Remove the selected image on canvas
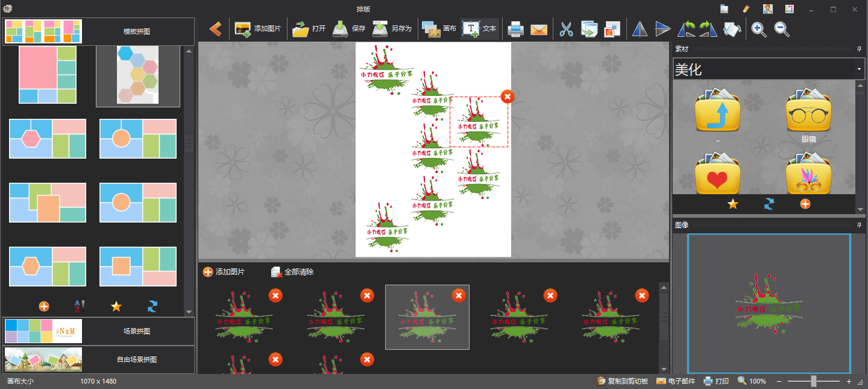The height and width of the screenshot is (389, 868). pyautogui.click(x=507, y=96)
